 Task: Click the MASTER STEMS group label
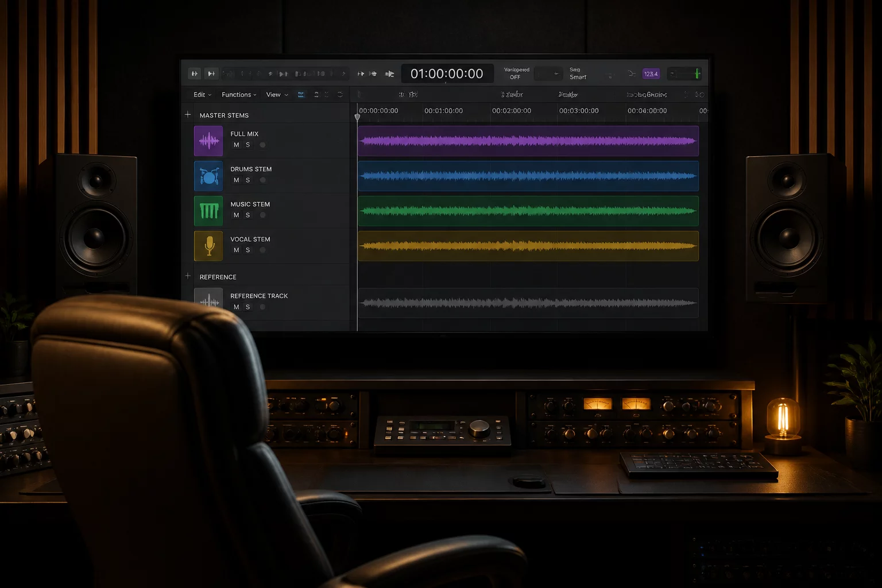pos(224,115)
